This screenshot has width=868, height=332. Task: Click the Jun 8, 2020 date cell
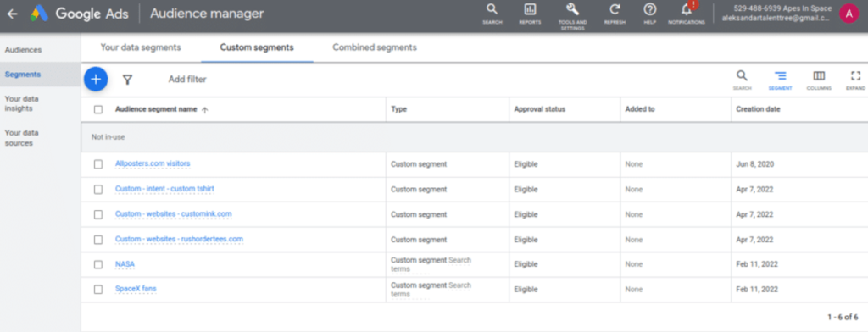pyautogui.click(x=754, y=164)
